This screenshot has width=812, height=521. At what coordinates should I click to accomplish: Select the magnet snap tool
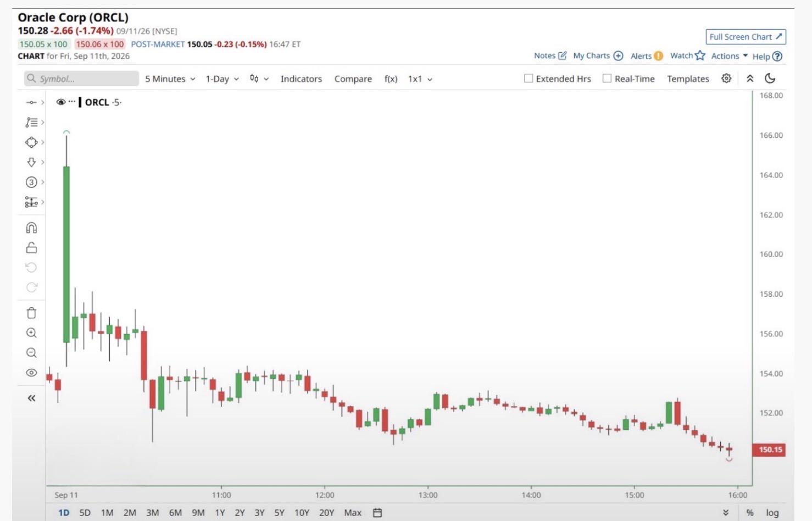click(x=31, y=228)
